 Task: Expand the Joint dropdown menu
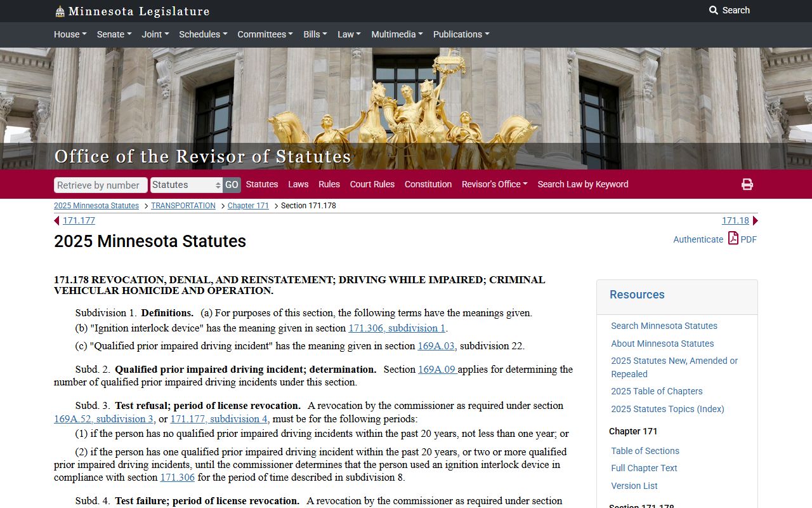click(155, 34)
